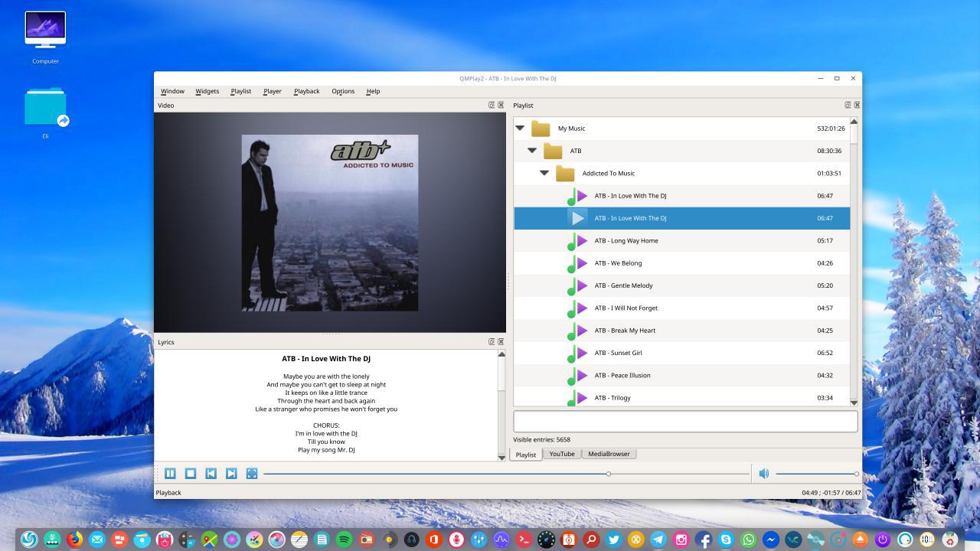Open the Skype dock icon
The image size is (980, 551).
(725, 540)
